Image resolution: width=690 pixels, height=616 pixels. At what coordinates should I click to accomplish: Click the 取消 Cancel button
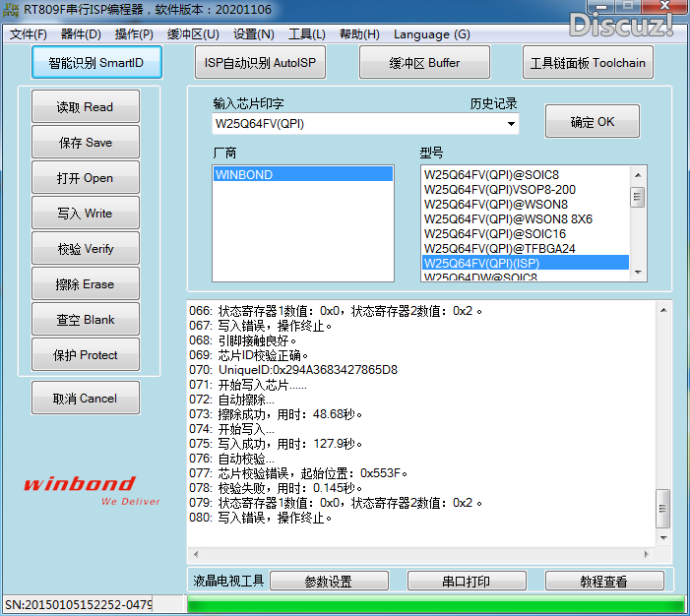pyautogui.click(x=86, y=399)
